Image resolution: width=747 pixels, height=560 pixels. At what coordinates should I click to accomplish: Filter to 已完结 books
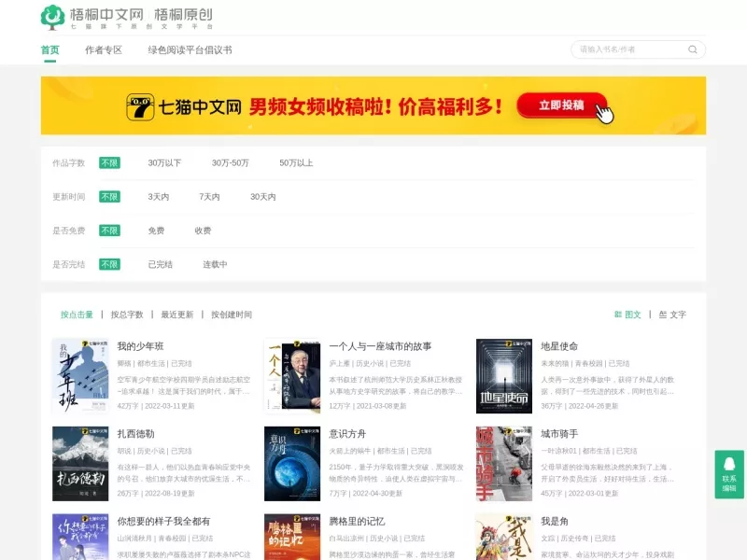click(x=160, y=264)
